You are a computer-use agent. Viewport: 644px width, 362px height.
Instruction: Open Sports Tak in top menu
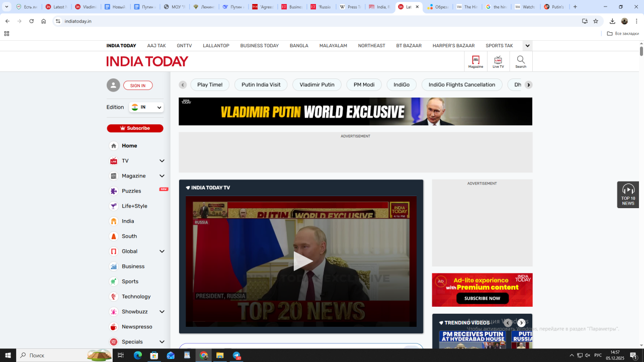tap(499, 46)
